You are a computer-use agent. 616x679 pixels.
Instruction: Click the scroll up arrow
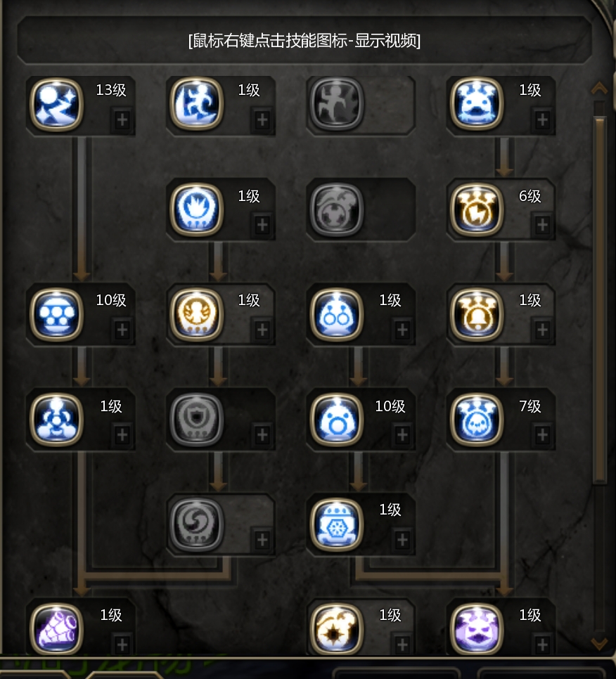pyautogui.click(x=599, y=89)
